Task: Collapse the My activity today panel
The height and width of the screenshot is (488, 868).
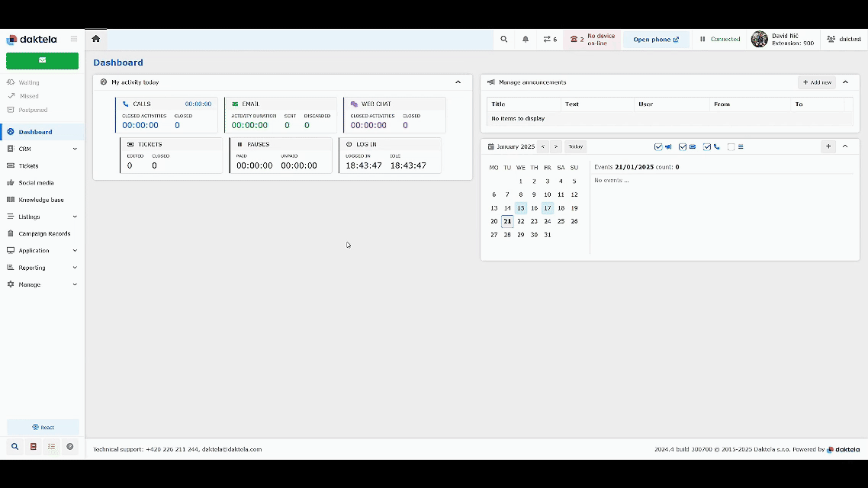Action: 458,82
